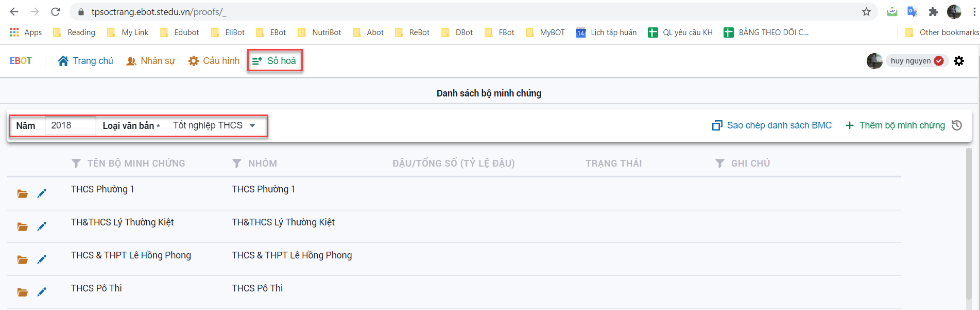Click the Năm input field
Image resolution: width=980 pixels, height=310 pixels.
70,125
